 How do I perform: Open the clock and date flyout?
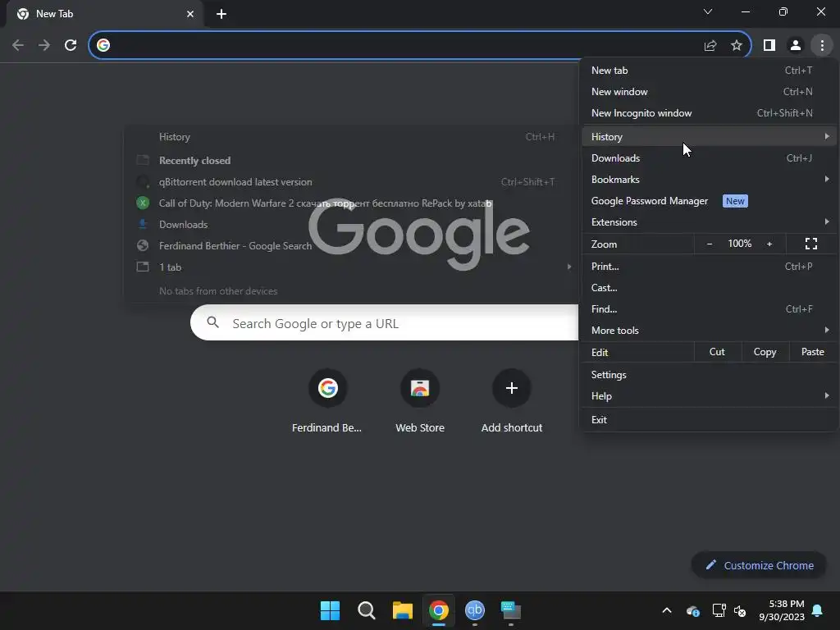point(782,610)
